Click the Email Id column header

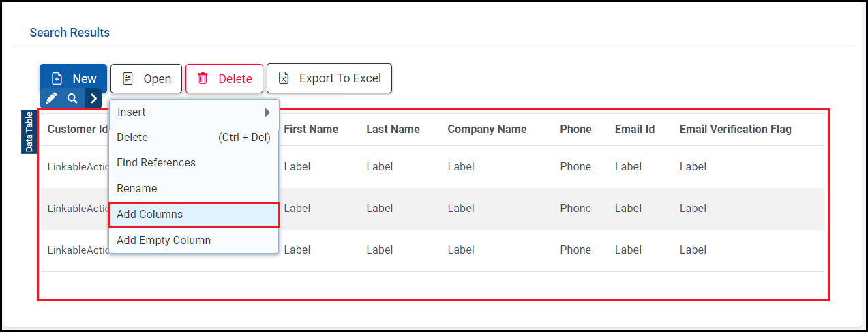tap(634, 129)
